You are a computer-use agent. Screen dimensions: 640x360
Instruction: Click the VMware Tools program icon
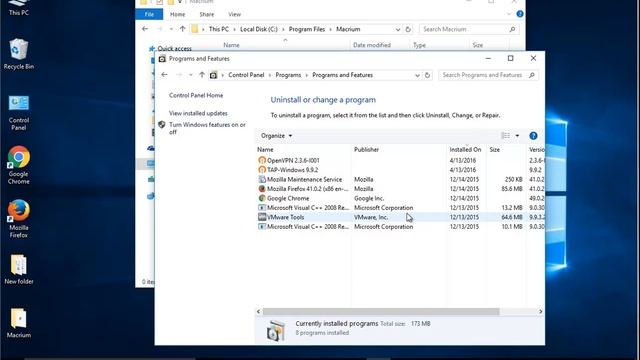[262, 217]
